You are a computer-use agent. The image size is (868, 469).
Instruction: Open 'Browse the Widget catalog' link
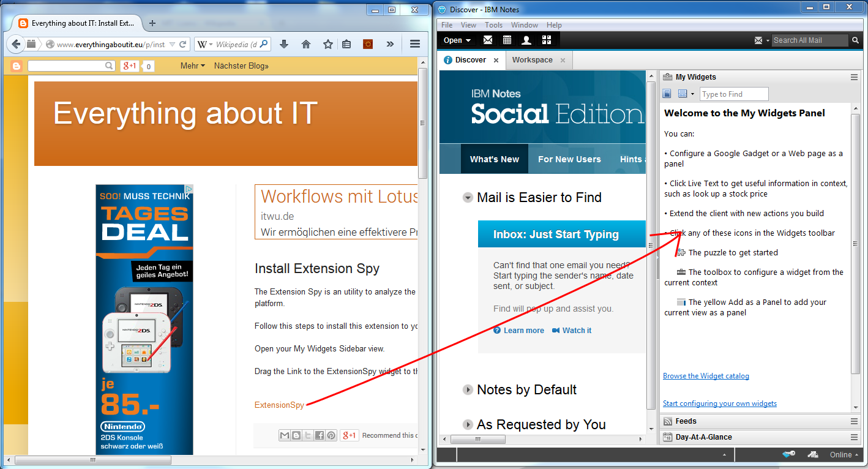coord(706,376)
